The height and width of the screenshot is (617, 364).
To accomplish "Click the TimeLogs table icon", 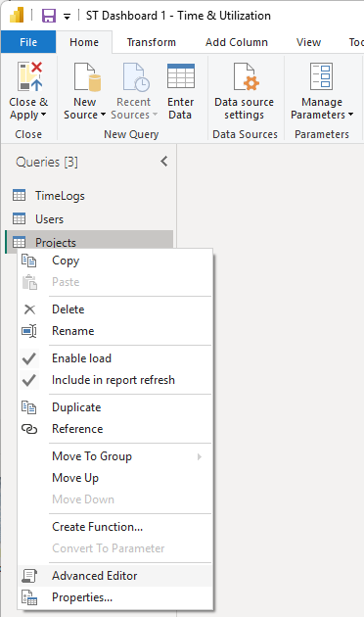I will (x=19, y=195).
